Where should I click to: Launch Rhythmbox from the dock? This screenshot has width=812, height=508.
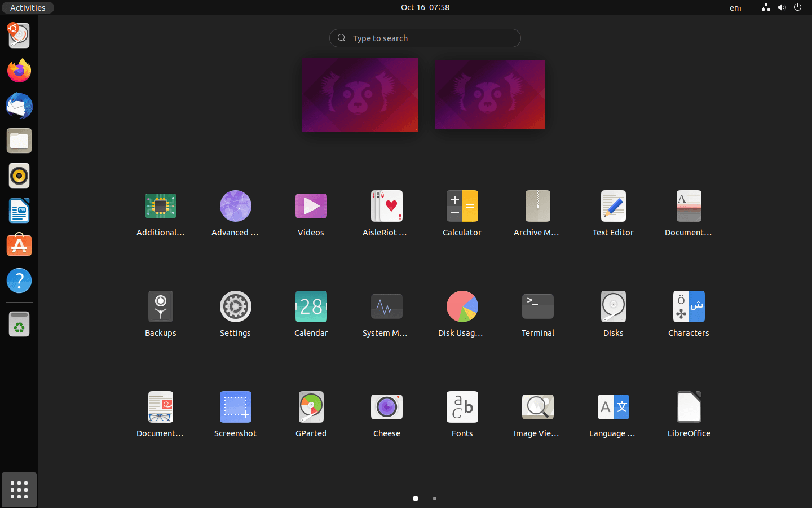tap(19, 176)
